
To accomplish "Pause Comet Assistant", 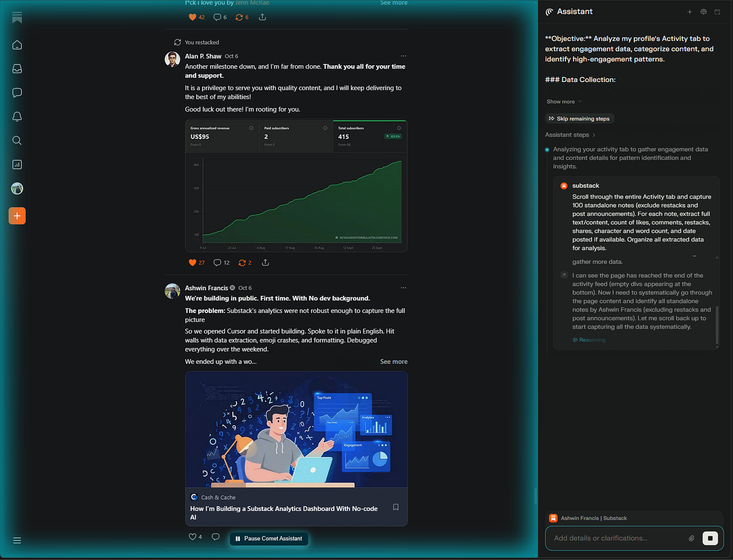I will [269, 538].
